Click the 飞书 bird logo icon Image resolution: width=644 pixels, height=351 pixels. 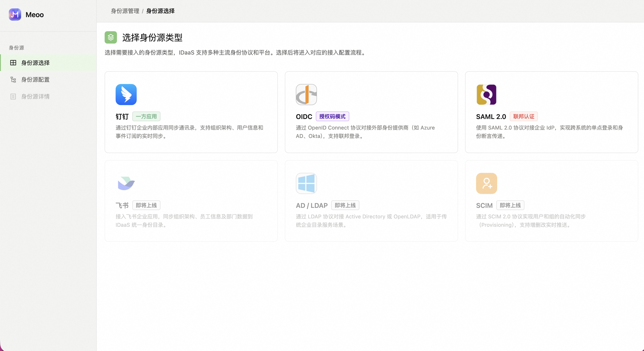[126, 183]
